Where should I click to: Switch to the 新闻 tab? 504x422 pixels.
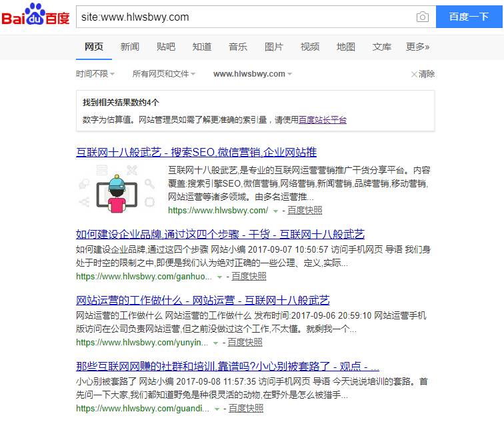(130, 47)
